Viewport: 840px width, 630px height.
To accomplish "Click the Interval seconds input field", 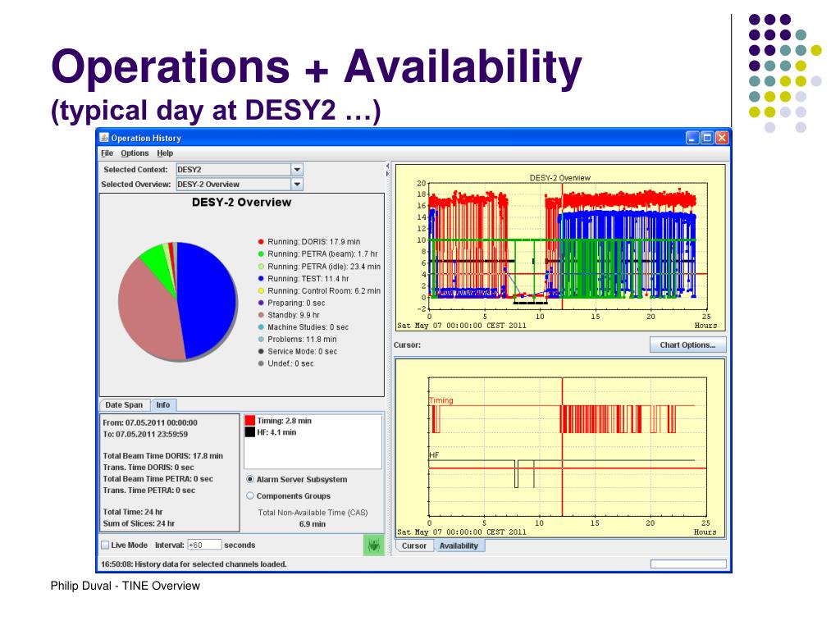I will coord(204,545).
